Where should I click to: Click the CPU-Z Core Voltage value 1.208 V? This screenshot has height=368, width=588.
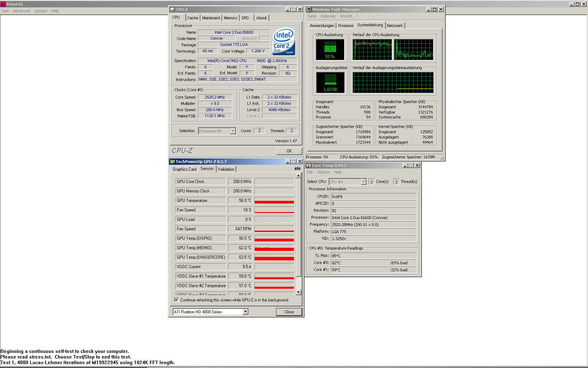(x=258, y=51)
